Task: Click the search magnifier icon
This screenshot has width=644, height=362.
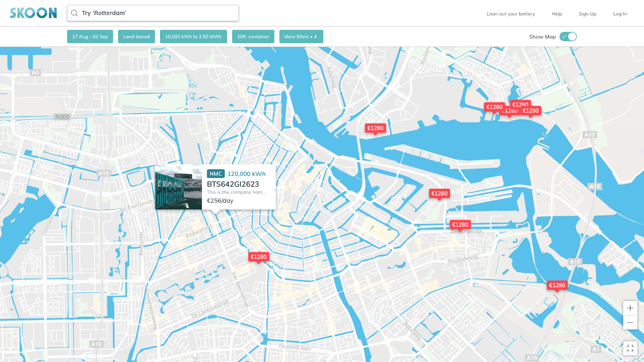Action: (74, 13)
